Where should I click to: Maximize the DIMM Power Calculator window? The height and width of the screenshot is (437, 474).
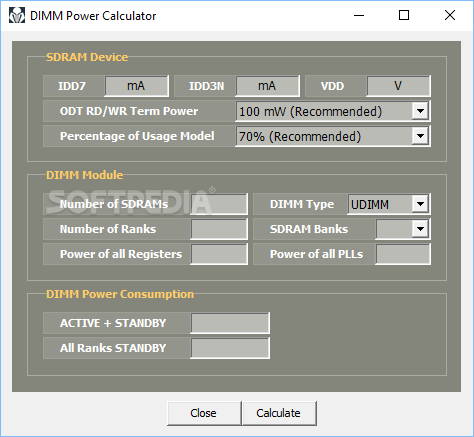point(404,15)
